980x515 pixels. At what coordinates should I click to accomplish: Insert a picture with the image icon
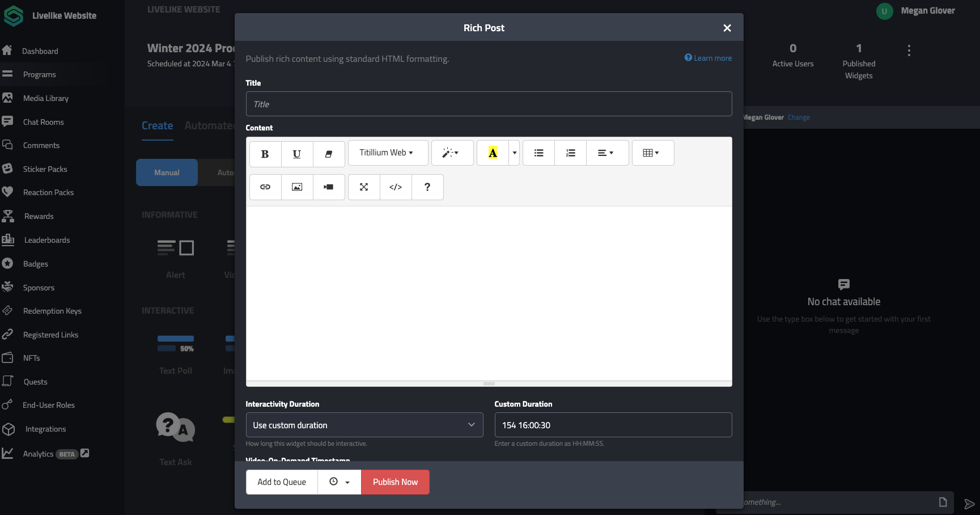tap(296, 187)
